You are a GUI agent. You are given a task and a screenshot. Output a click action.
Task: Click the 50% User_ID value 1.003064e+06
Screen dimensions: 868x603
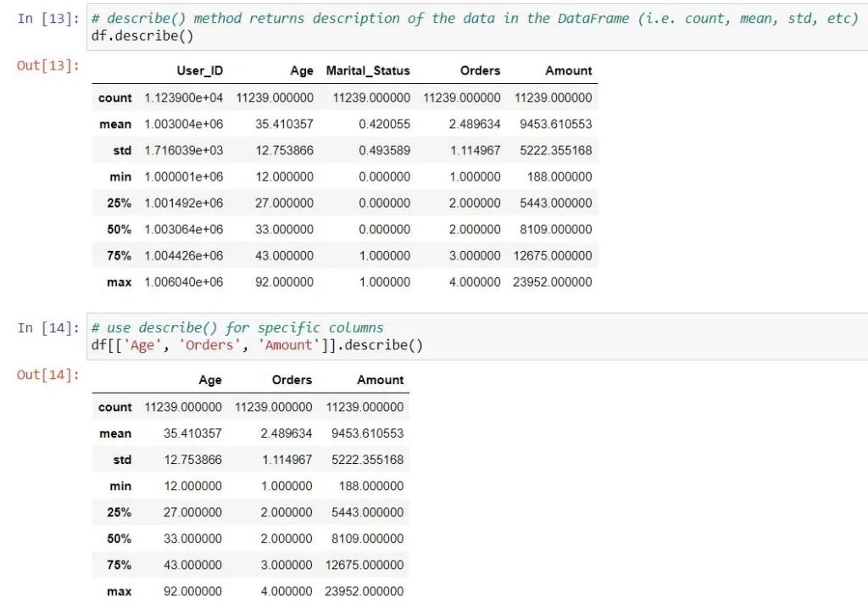point(184,230)
